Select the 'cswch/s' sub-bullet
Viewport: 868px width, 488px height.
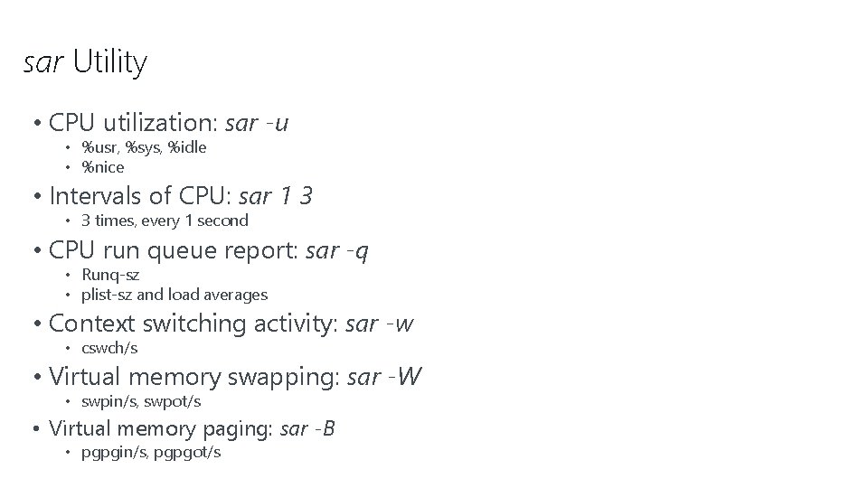[x=109, y=348]
